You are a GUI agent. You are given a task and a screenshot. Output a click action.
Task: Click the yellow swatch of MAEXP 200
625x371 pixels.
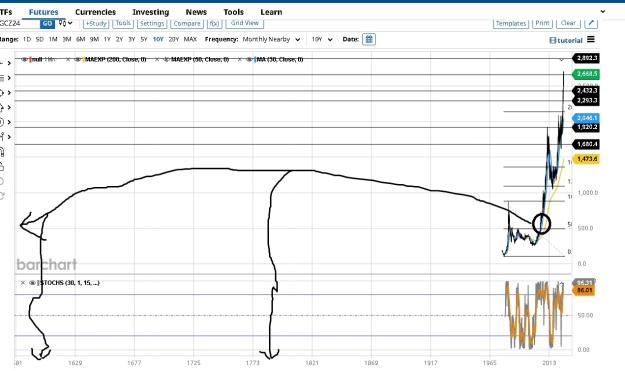click(83, 59)
